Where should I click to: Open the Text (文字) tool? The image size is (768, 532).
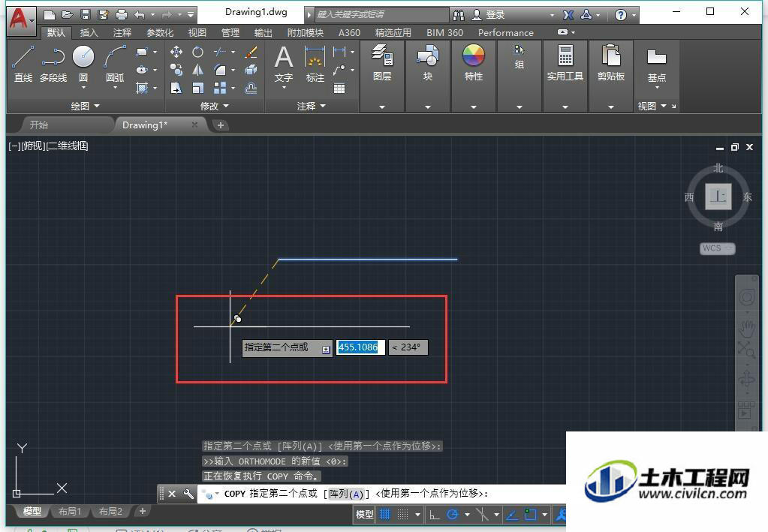284,64
